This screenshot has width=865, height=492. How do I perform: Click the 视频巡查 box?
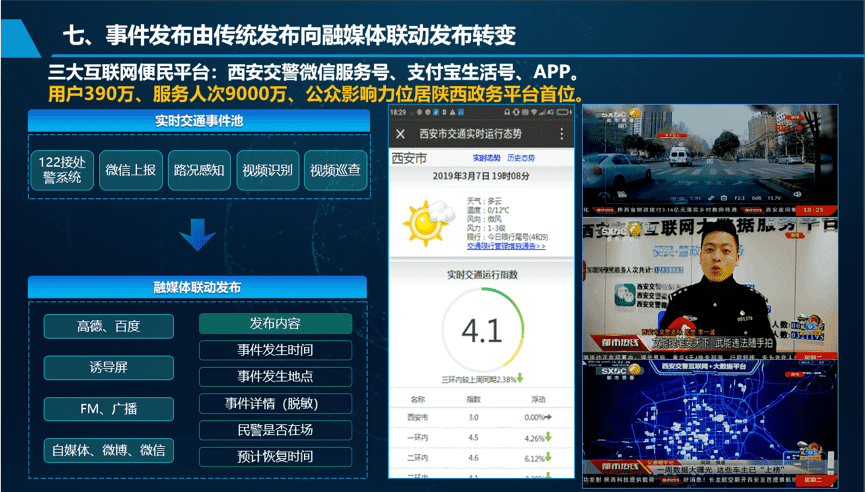tap(336, 170)
